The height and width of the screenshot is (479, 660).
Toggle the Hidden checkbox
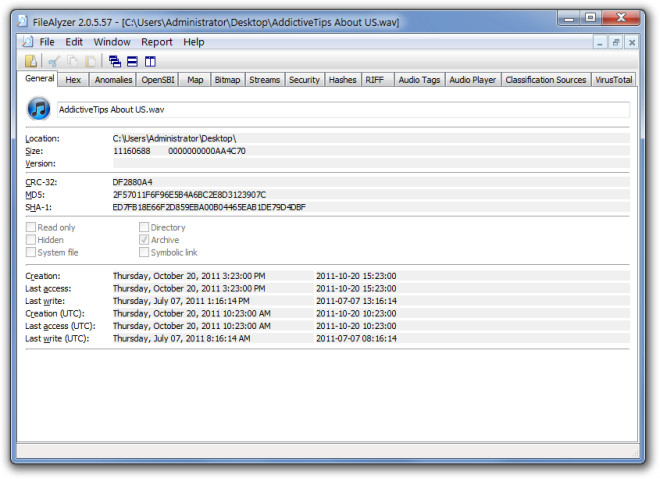(31, 240)
